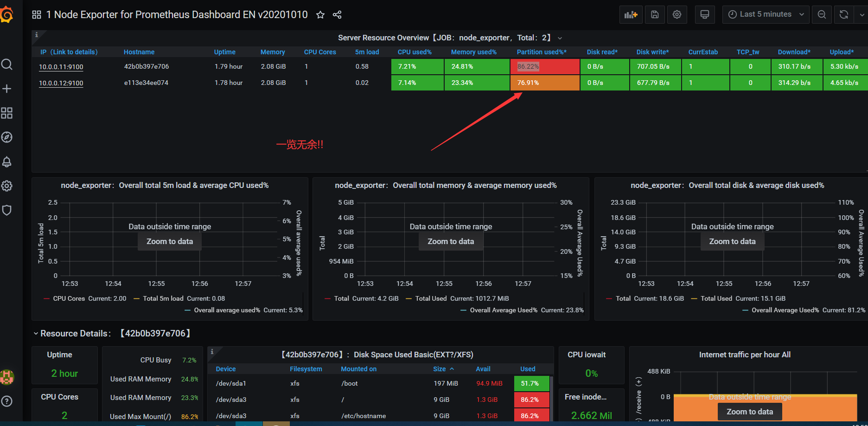Show info for Disk Space Used panel
The image size is (868, 426).
212,352
